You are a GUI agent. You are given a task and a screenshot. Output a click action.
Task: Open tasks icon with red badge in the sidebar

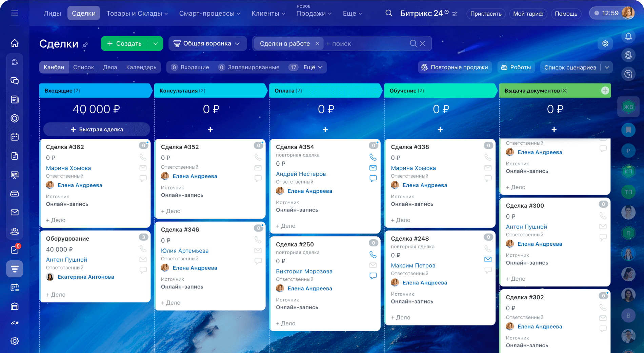pyautogui.click(x=15, y=250)
